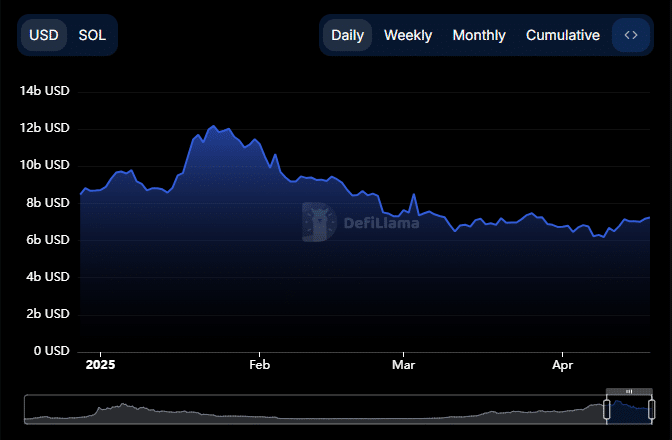Screen dimensions: 672x440
Task: Click the spike in early March on chart
Action: tap(412, 194)
